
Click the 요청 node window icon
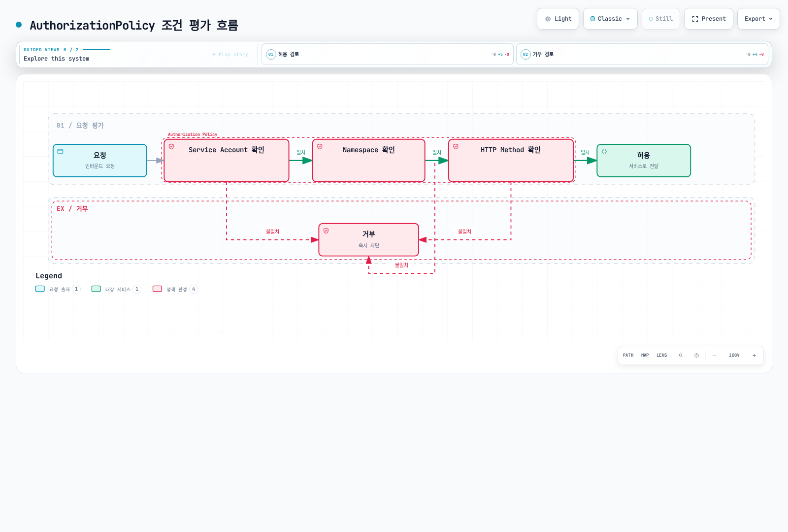click(61, 152)
